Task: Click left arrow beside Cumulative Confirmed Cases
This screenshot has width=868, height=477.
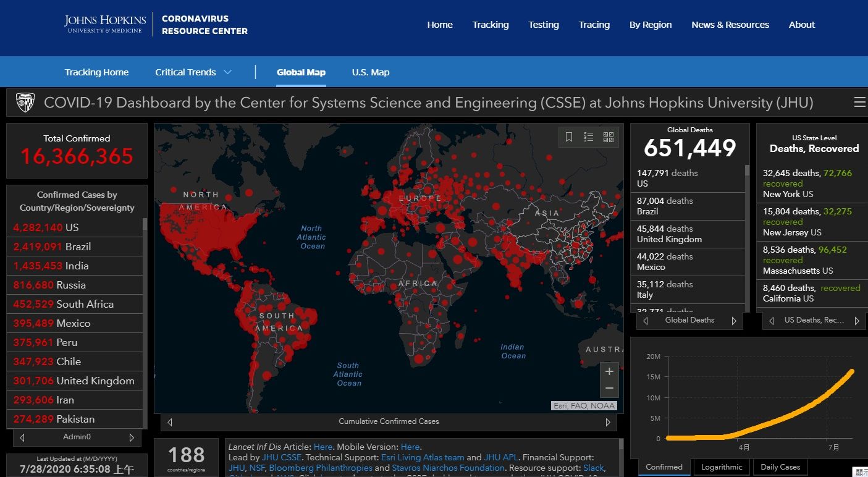Action: (x=170, y=422)
